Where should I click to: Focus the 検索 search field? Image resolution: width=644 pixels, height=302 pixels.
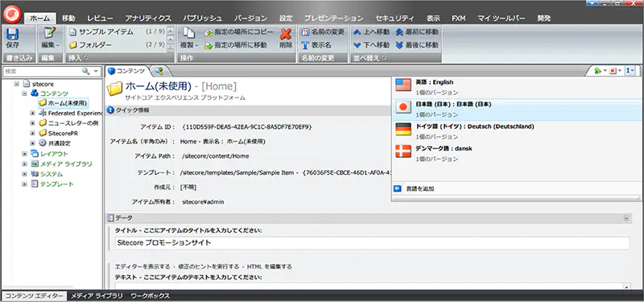[43, 71]
